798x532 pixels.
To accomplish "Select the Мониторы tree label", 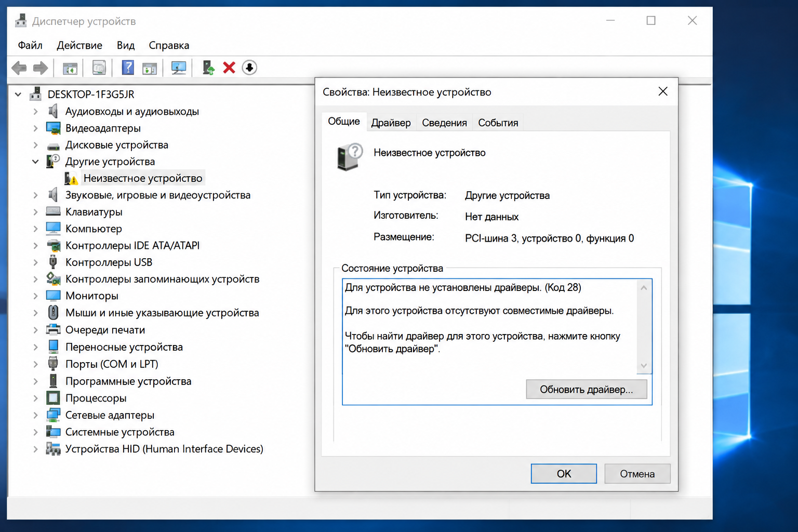I will pyautogui.click(x=92, y=296).
